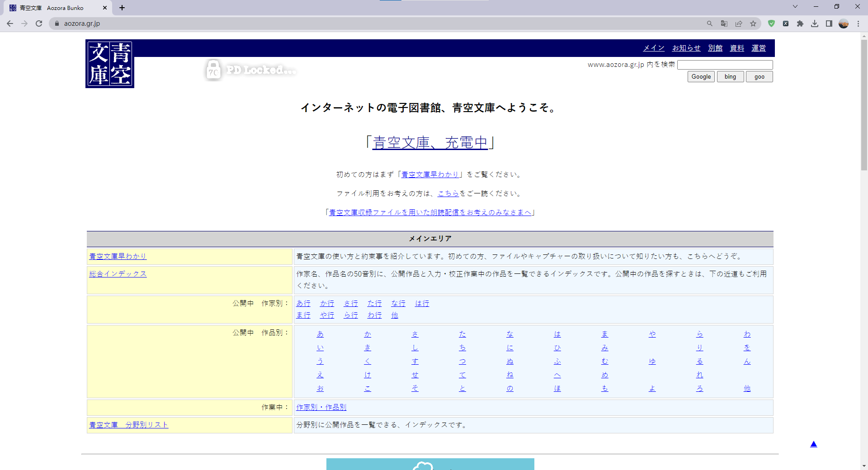This screenshot has width=868, height=470.
Task: Open the extensions puzzle icon
Action: (800, 23)
